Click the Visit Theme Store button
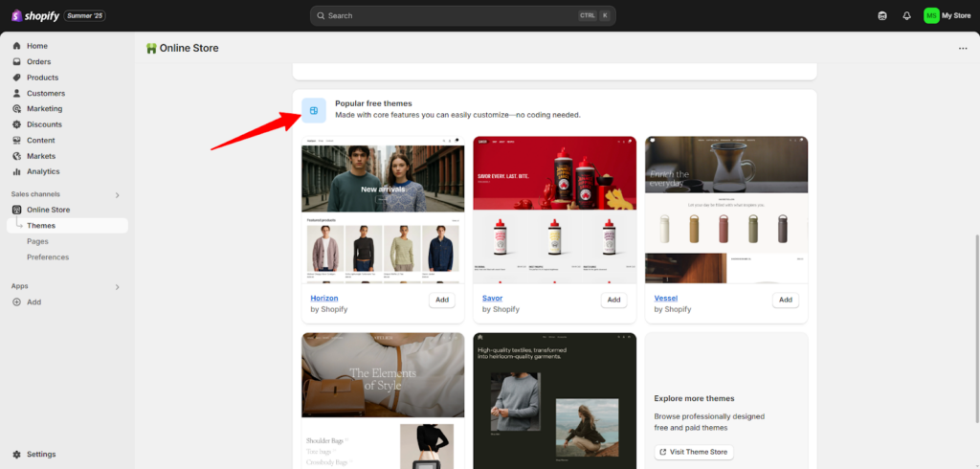This screenshot has width=980, height=469. tap(694, 452)
